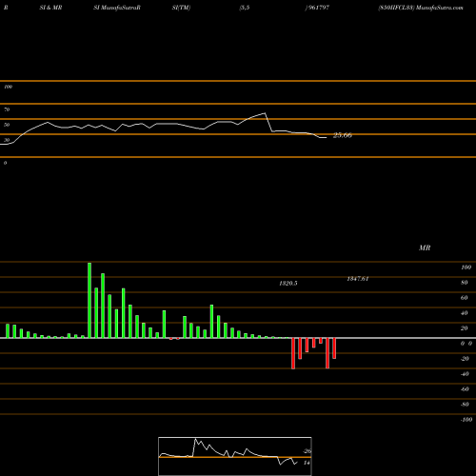Click the RSI line peak near 70
Viewport: 476px width, 476px height.
coord(265,113)
